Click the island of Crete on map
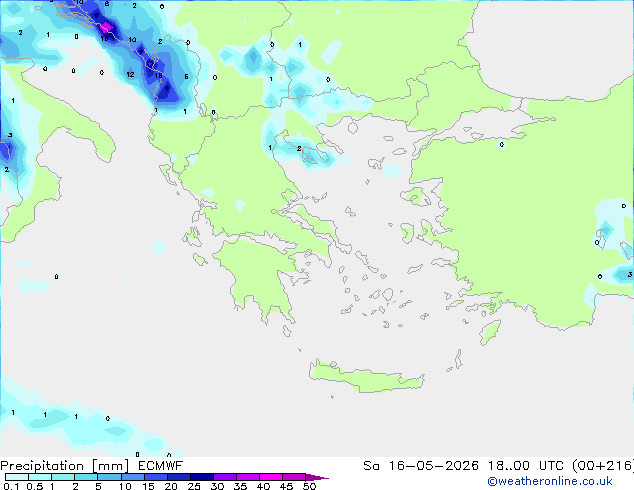 tap(366, 377)
